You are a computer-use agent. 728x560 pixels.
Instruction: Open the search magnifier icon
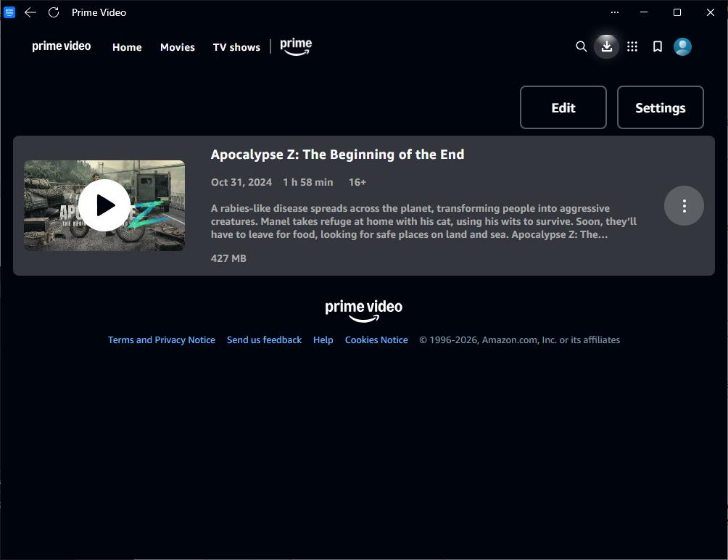point(581,46)
